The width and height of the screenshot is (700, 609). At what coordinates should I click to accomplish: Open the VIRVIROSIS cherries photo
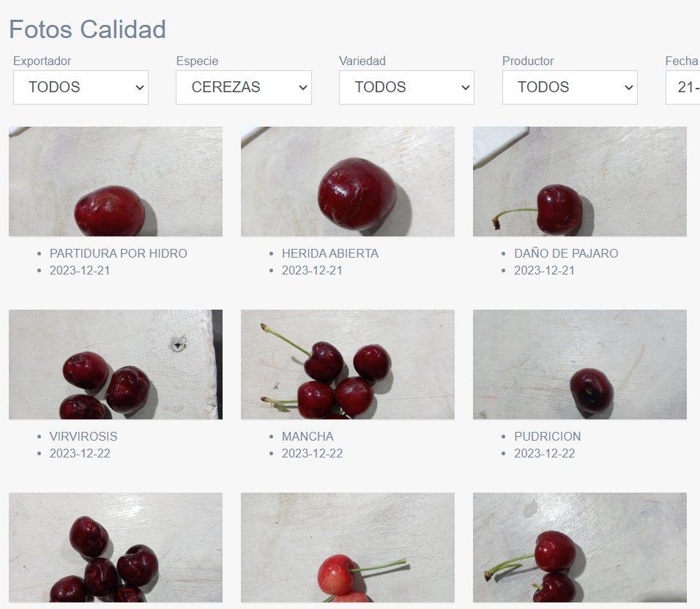pyautogui.click(x=116, y=365)
